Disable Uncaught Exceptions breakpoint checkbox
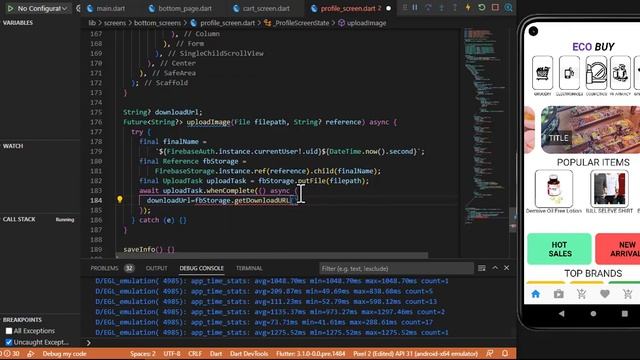 pos(9,342)
